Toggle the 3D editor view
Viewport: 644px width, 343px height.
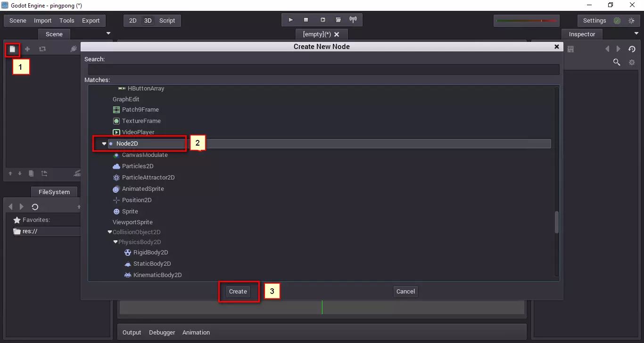coord(148,21)
